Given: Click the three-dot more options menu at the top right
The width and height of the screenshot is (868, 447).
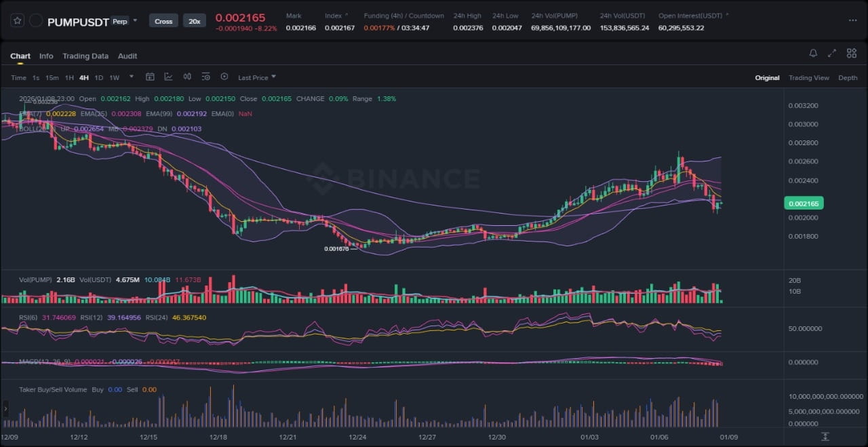Looking at the screenshot, I should tap(852, 21).
